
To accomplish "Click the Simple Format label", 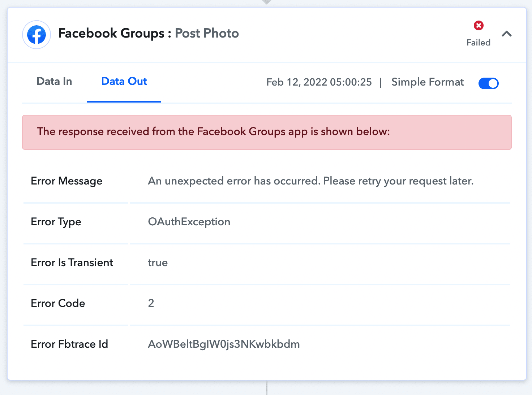I will coord(427,82).
